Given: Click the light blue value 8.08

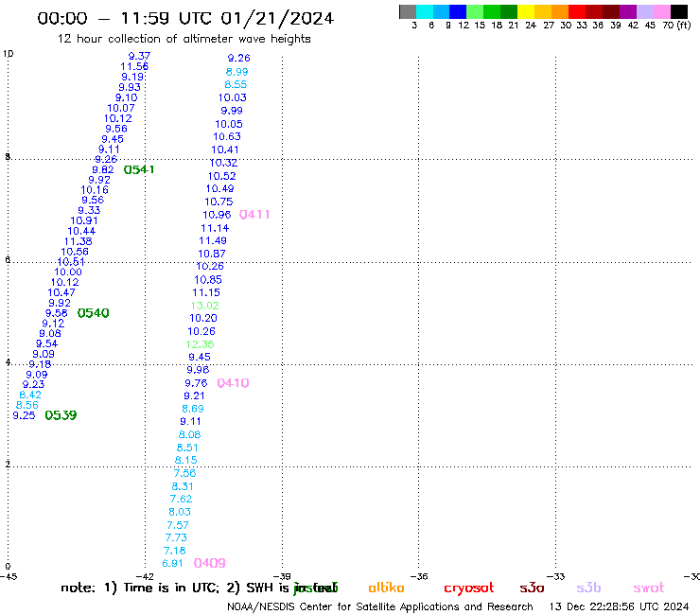Looking at the screenshot, I should click(x=190, y=434).
